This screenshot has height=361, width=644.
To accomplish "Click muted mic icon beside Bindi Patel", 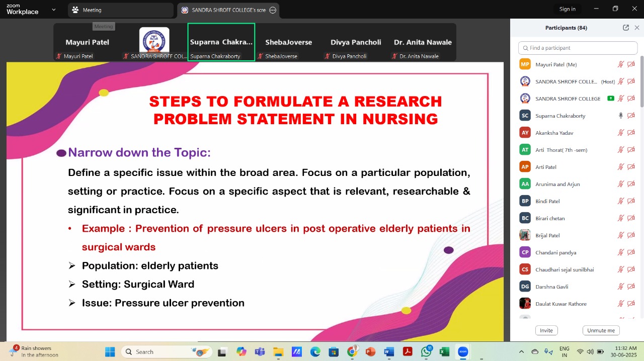I will 621,201.
